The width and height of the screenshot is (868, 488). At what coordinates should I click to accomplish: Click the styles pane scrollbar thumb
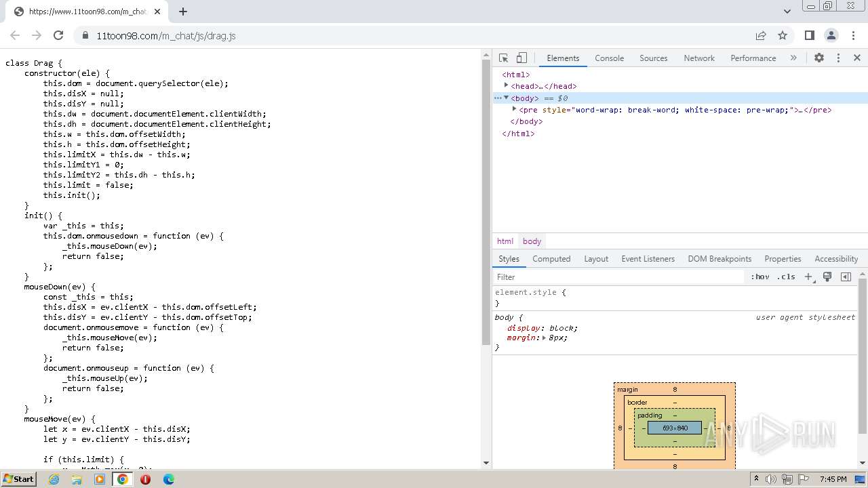click(862, 356)
